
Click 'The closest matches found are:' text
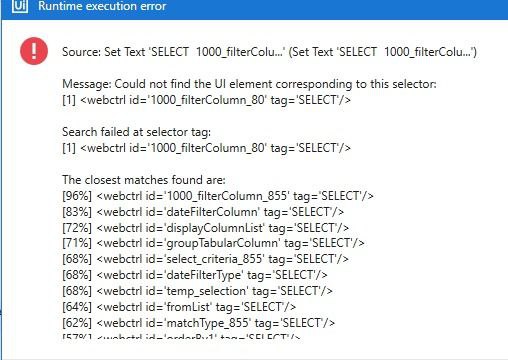[x=144, y=180]
